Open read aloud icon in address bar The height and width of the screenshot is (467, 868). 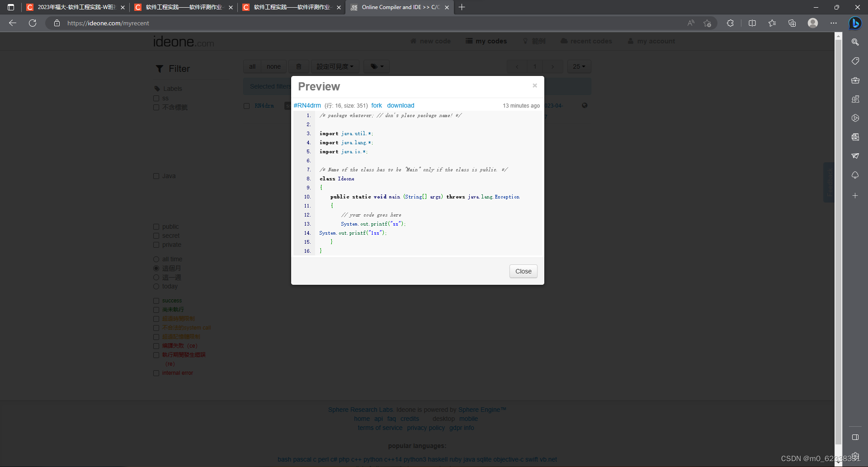tap(691, 23)
